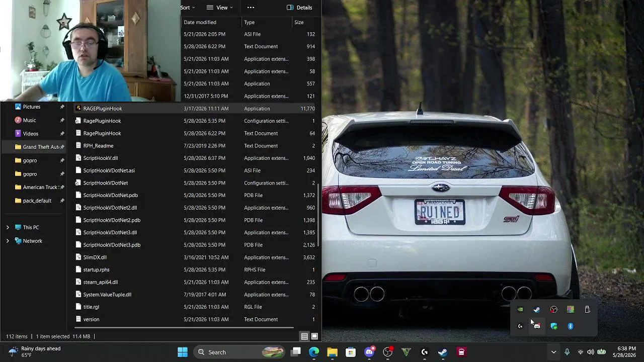Expand the This PC tree node

click(x=8, y=227)
